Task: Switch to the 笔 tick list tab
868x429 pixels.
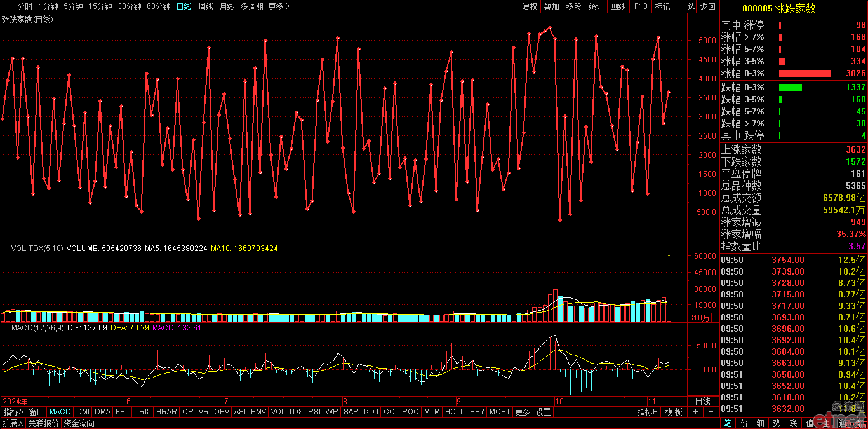Action: [x=728, y=423]
